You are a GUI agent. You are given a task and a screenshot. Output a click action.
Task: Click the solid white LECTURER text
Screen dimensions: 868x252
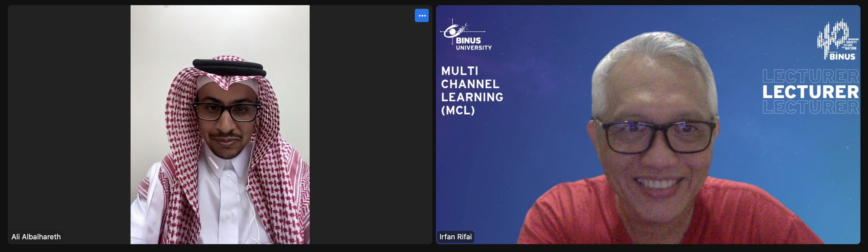pos(811,92)
